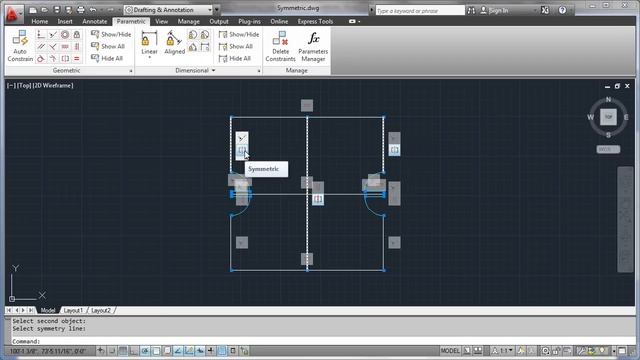
Task: Toggle Snap Mode in status bar
Action: pos(112,351)
